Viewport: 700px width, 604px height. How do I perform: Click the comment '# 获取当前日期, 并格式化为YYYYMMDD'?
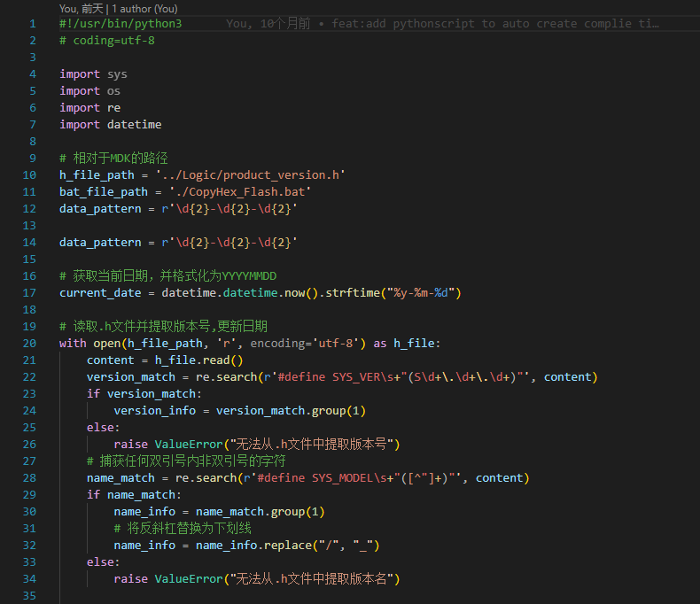pyautogui.click(x=167, y=275)
